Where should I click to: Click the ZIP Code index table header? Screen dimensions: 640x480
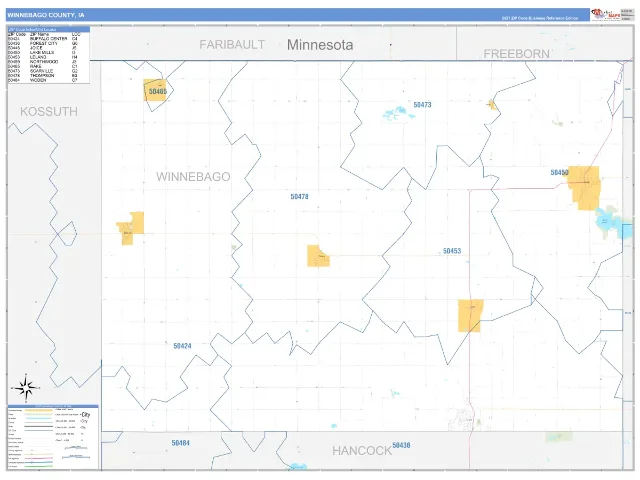49,29
